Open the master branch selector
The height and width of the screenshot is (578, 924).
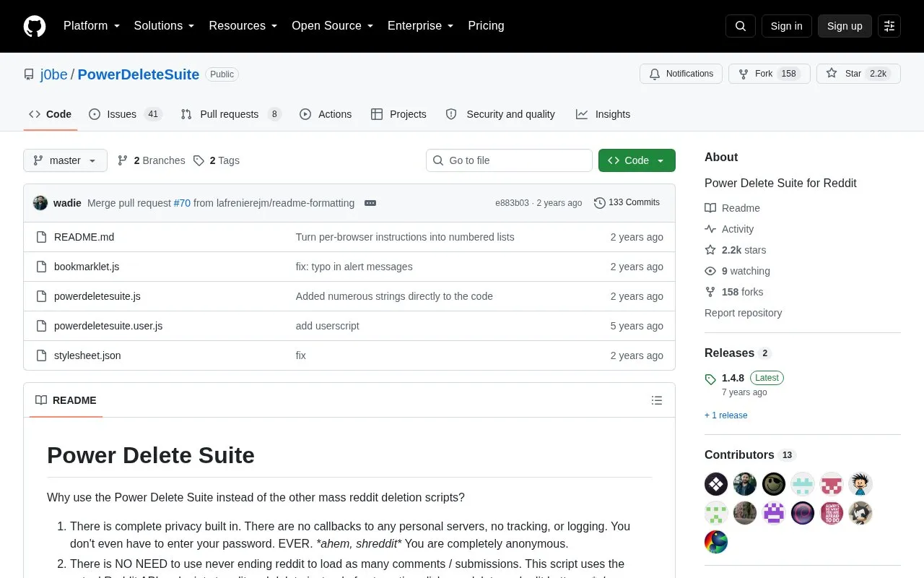pos(65,160)
